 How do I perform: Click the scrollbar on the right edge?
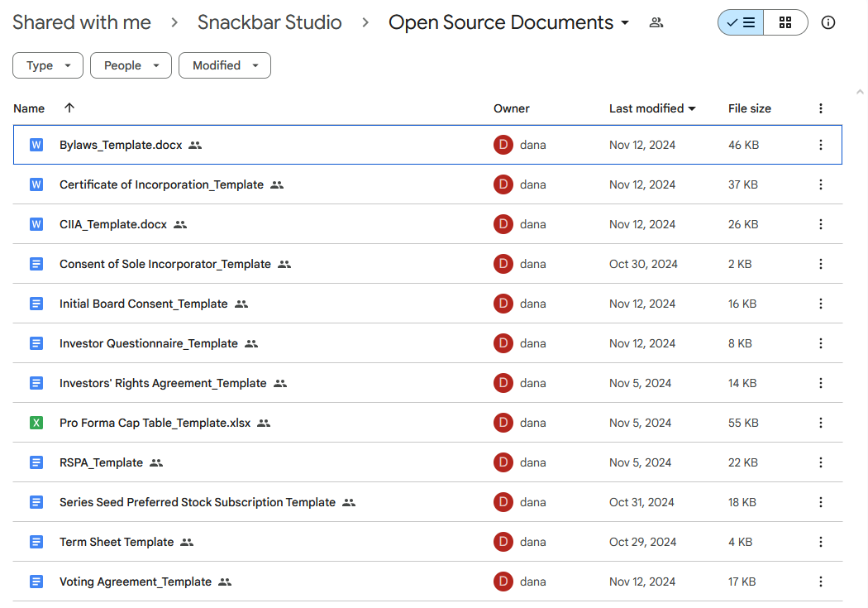861,93
